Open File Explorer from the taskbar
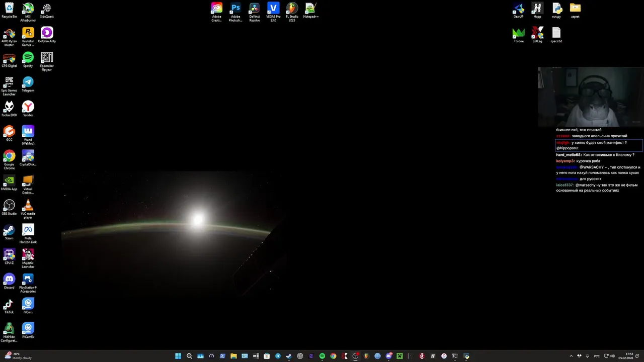The width and height of the screenshot is (644, 362). click(x=233, y=356)
